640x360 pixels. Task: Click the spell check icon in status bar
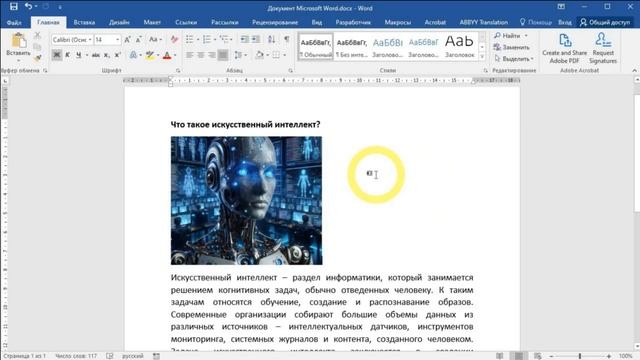(109, 356)
